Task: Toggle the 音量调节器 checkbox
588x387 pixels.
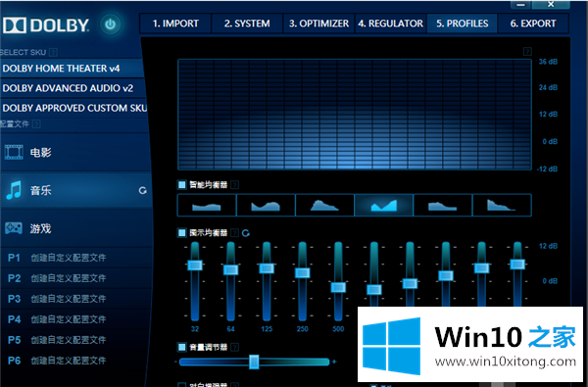Action: click(182, 347)
